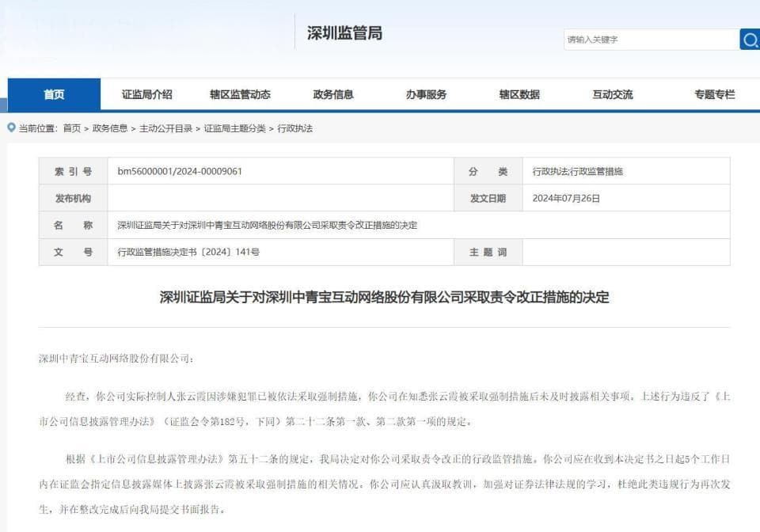Select index number bm56000001/2024-00009061
This screenshot has width=760, height=532.
180,171
